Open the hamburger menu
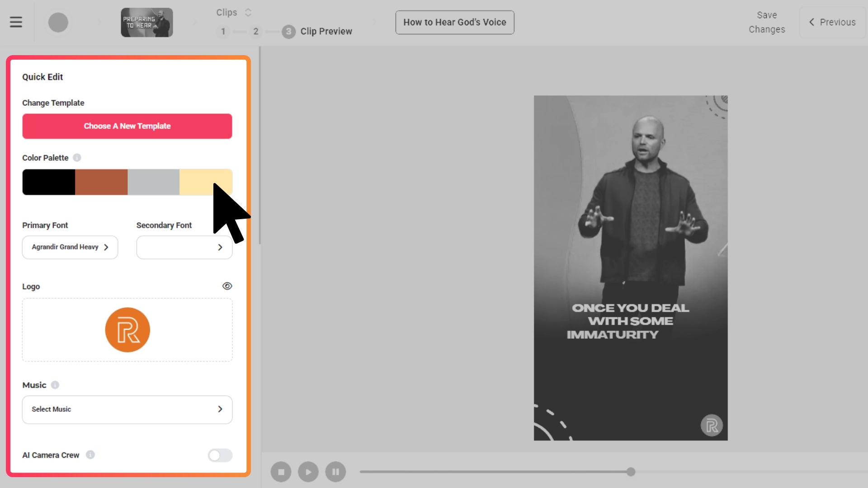868x488 pixels. [x=16, y=22]
